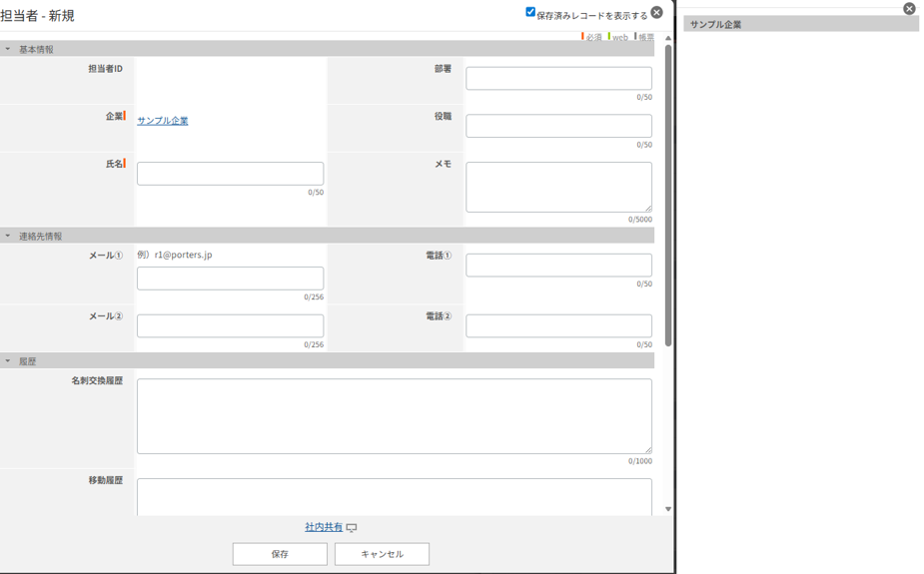This screenshot has height=574, width=924.
Task: Collapse the 連絡先情報 section
Action: 8,237
